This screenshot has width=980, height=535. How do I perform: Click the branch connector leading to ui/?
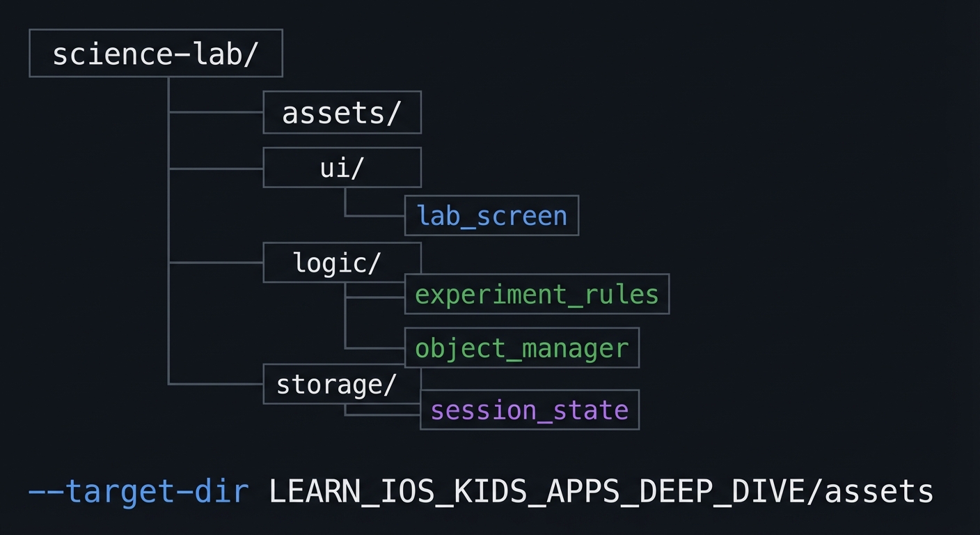(216, 168)
